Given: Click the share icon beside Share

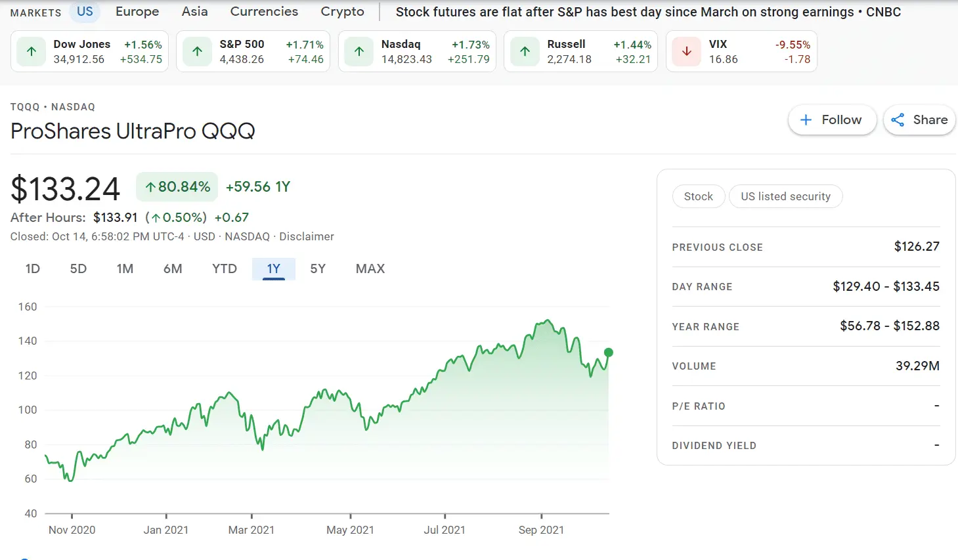Looking at the screenshot, I should 898,120.
